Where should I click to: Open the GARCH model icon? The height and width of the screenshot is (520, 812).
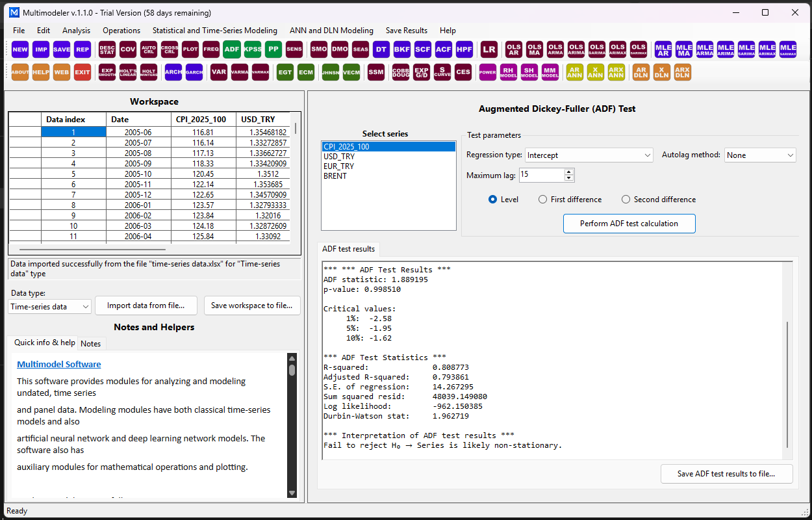(x=194, y=72)
